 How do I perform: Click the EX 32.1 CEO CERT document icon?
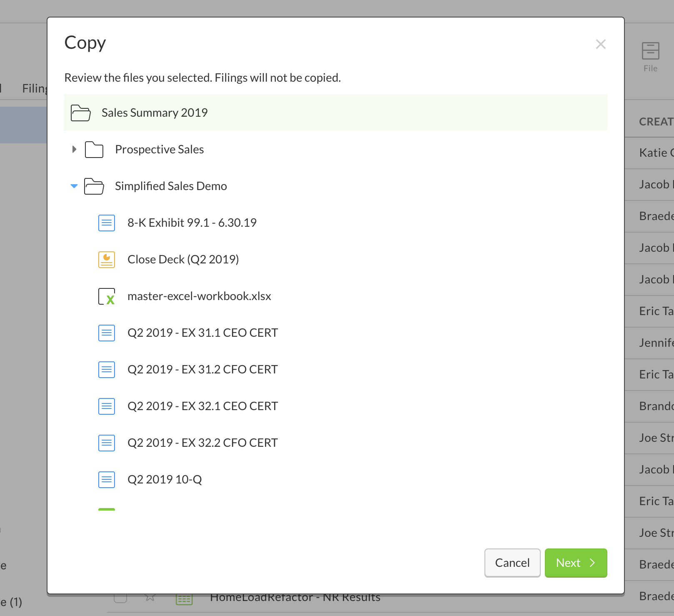[x=107, y=406]
